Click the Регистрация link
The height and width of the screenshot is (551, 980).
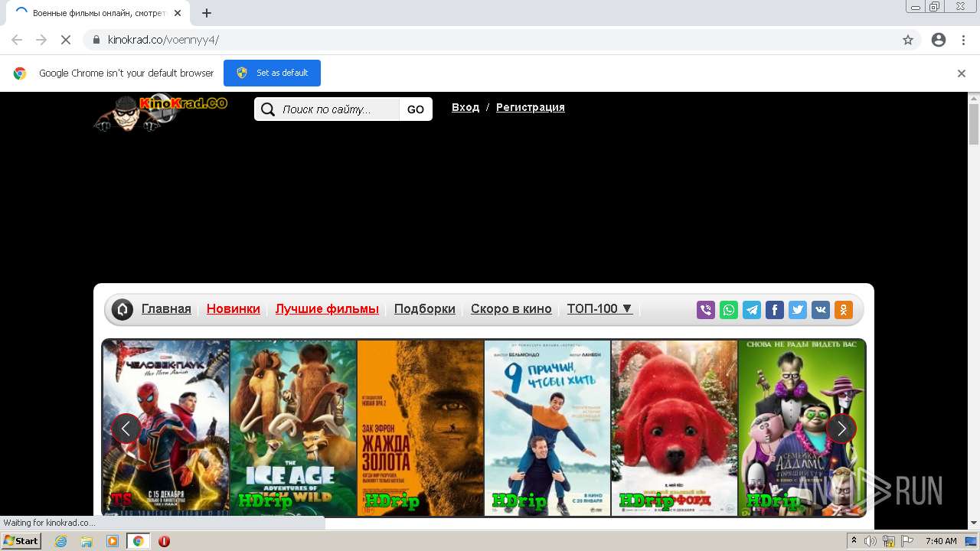pos(531,107)
